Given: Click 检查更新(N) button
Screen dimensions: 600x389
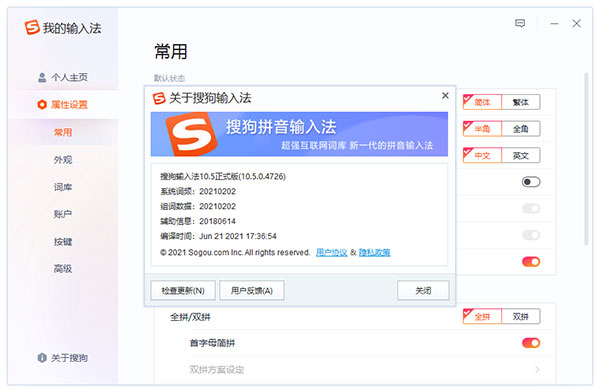Looking at the screenshot, I should [183, 291].
